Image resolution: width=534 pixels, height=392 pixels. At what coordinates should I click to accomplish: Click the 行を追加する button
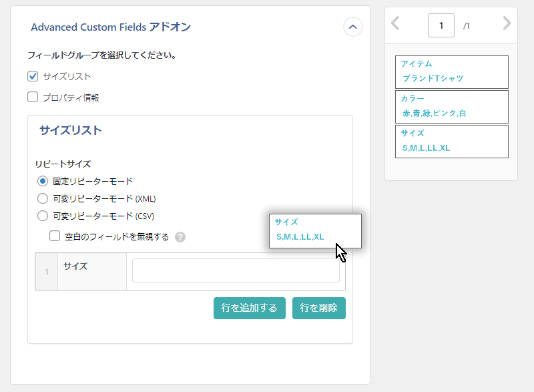(249, 308)
